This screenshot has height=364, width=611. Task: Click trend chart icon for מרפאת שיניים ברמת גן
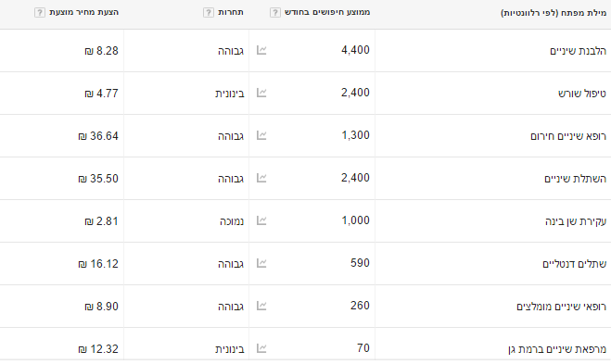tap(261, 348)
